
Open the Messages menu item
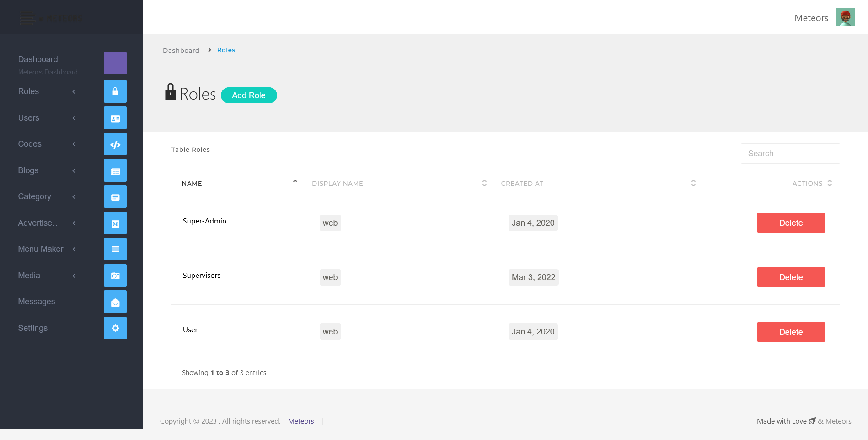[37, 302]
